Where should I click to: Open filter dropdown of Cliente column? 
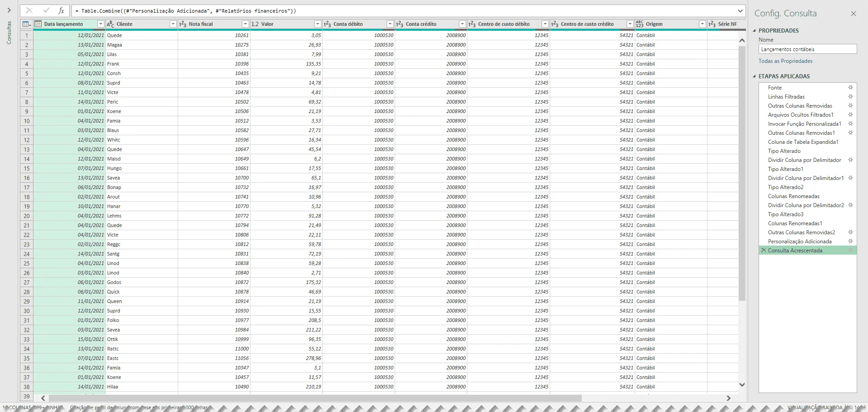(x=173, y=24)
